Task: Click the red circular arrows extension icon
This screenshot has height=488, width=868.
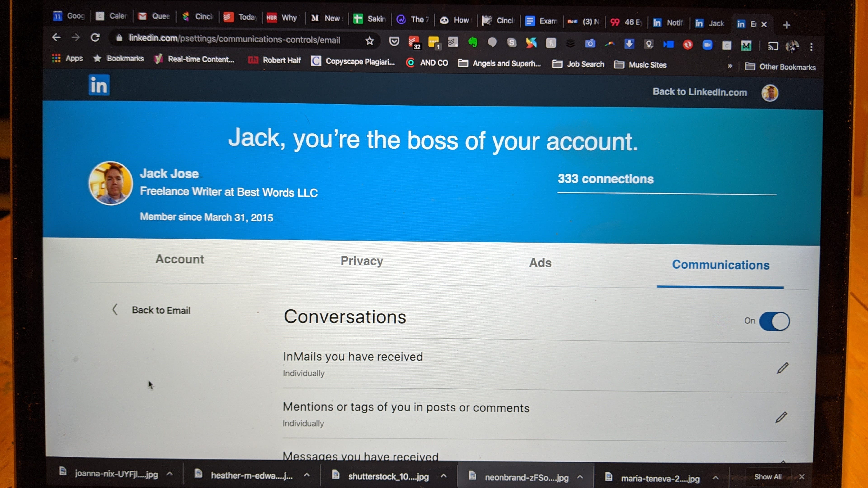Action: tap(688, 45)
